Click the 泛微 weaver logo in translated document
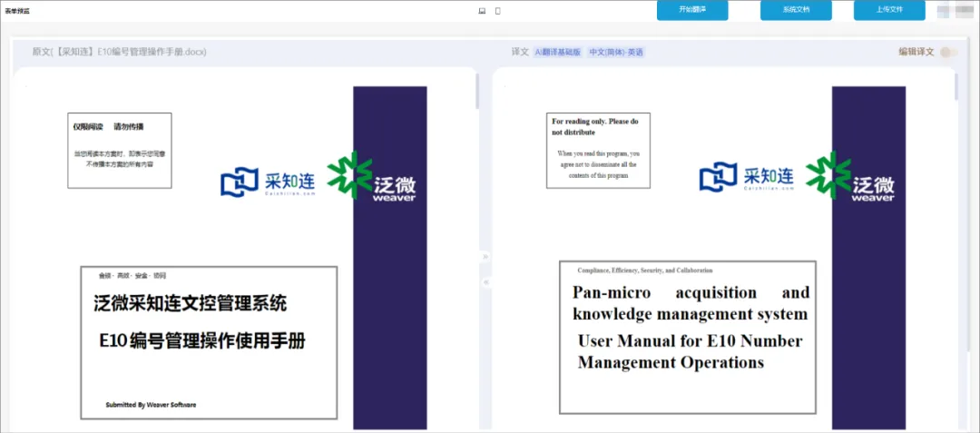This screenshot has width=980, height=433. click(x=851, y=177)
